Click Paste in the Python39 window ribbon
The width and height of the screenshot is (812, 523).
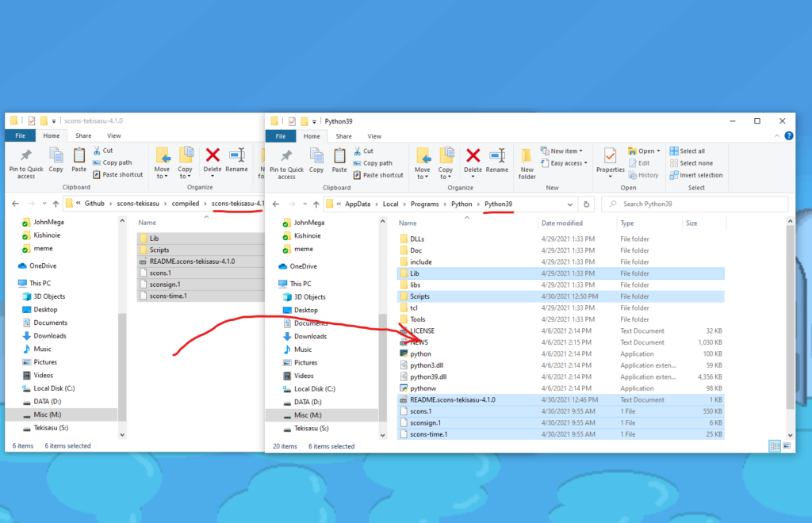(x=339, y=160)
